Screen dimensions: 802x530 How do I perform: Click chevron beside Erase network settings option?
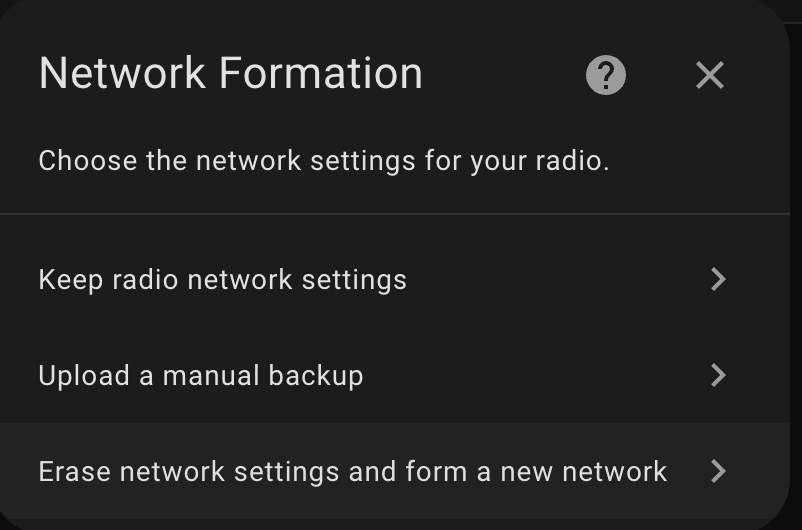(719, 471)
